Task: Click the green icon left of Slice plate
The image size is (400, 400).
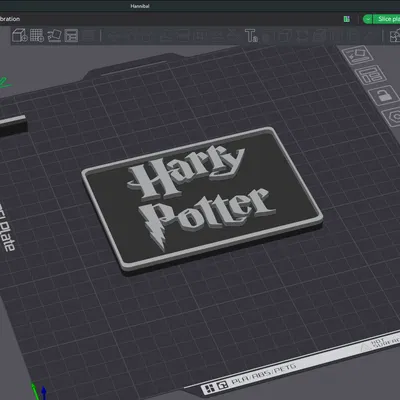Action: pyautogui.click(x=347, y=19)
